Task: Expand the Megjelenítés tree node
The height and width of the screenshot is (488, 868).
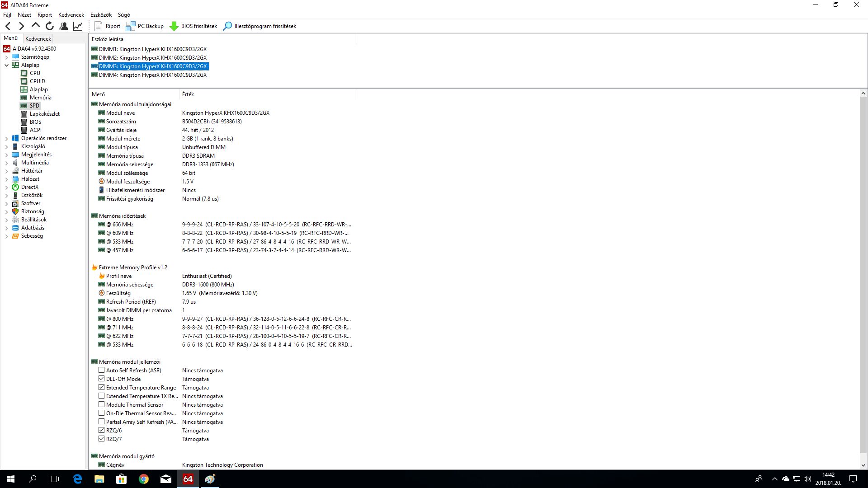Action: 7,155
